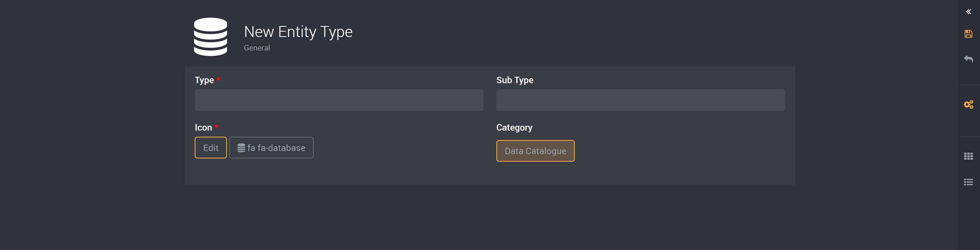
Task: Switch to the grid view icon
Action: (x=968, y=156)
